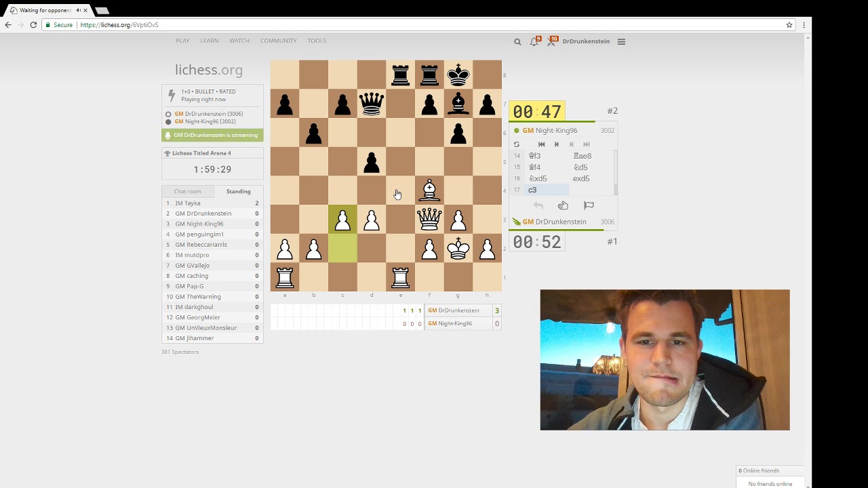The image size is (868, 488).
Task: Click the black king on g8
Action: (458, 75)
